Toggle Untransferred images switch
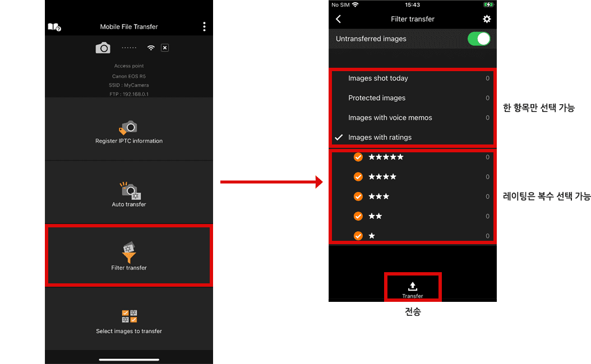The height and width of the screenshot is (364, 591). point(479,39)
